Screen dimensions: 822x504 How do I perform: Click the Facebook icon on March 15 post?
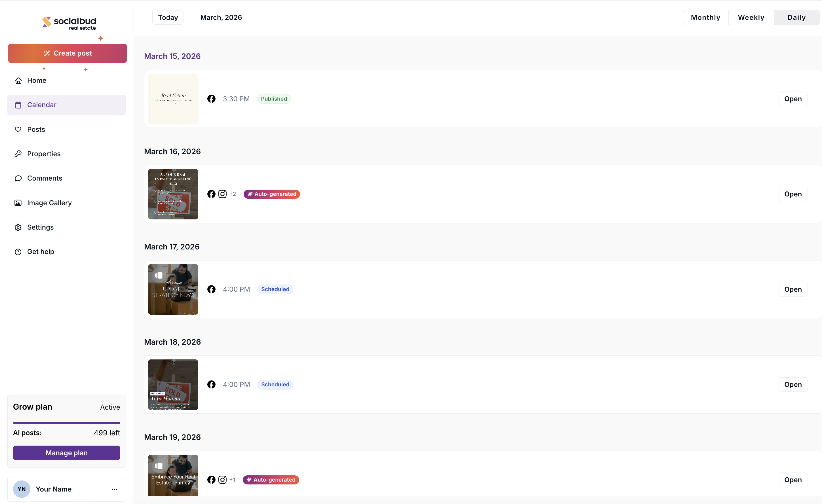click(x=211, y=99)
